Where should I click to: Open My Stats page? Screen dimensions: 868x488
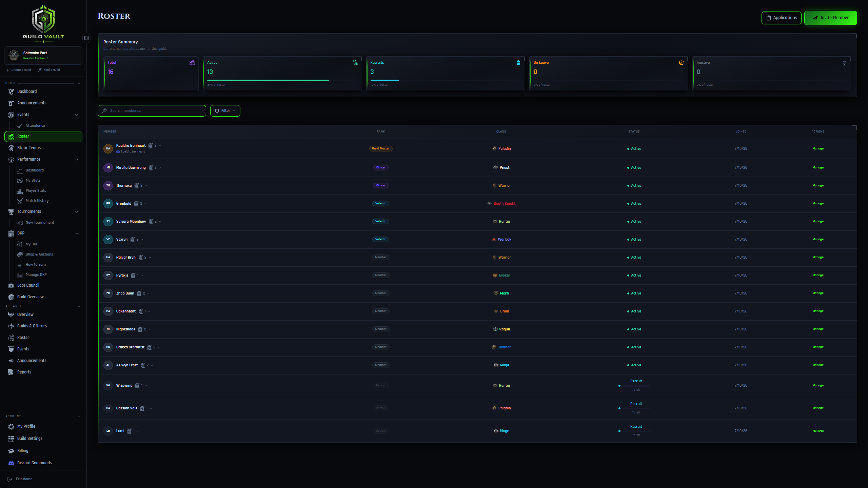click(47, 180)
